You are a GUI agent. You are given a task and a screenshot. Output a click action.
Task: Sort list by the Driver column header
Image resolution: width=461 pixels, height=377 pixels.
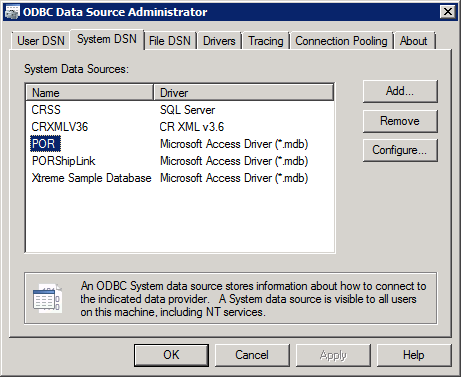click(244, 93)
